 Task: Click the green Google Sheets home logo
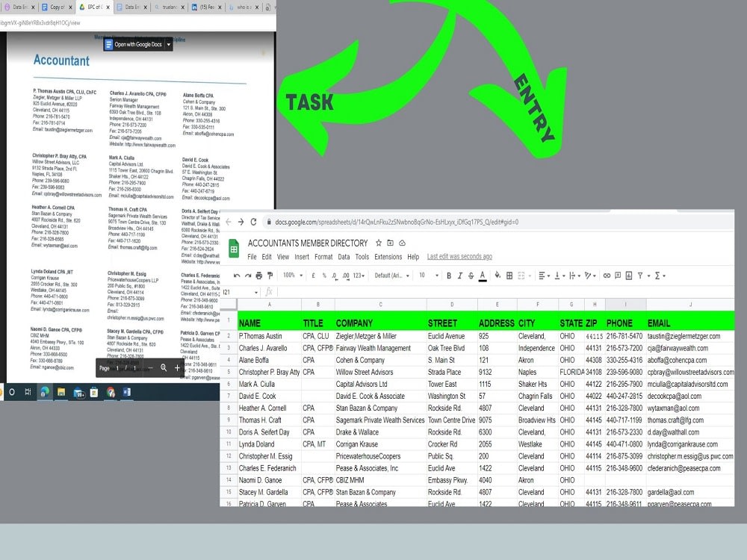pos(234,248)
